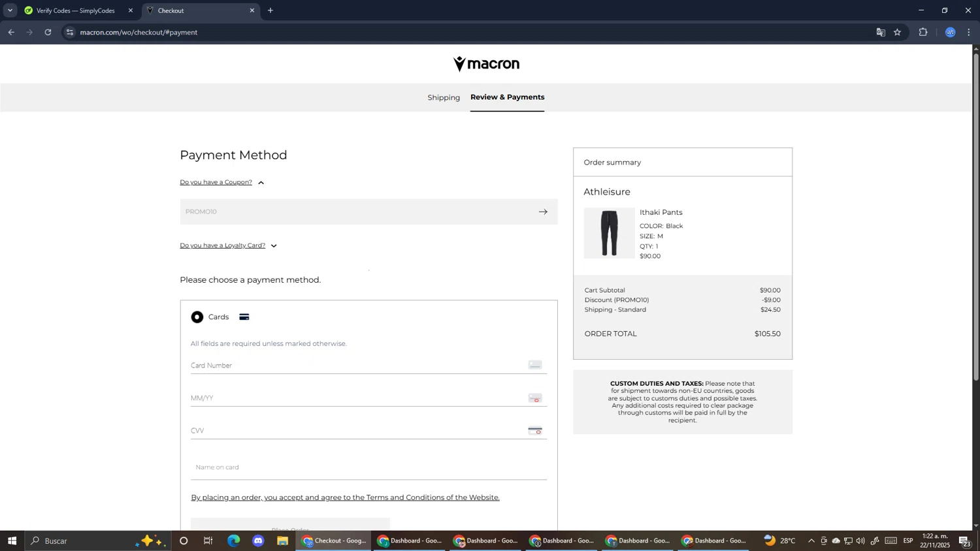Open the browser extensions menu

pos(923,32)
